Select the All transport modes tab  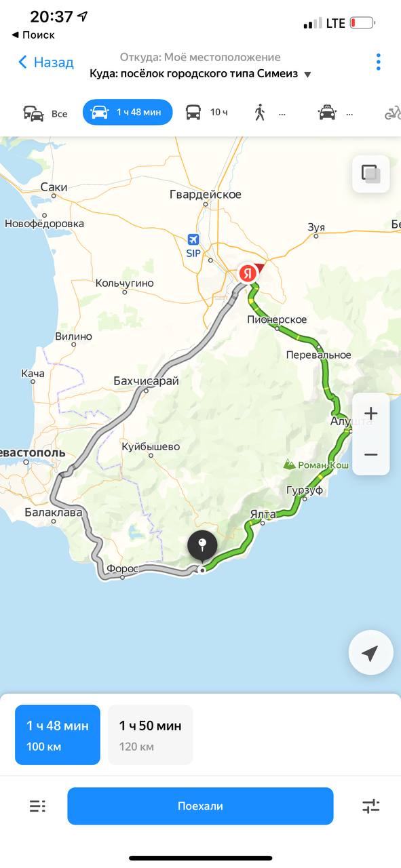tap(45, 113)
